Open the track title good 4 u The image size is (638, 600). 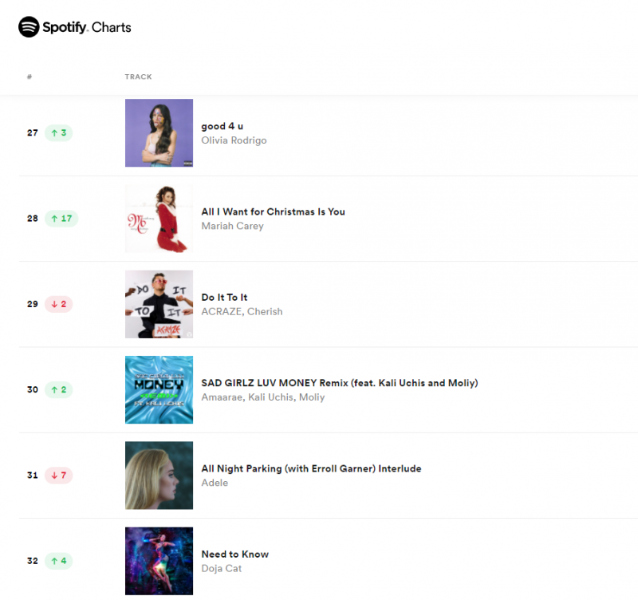[x=222, y=126]
